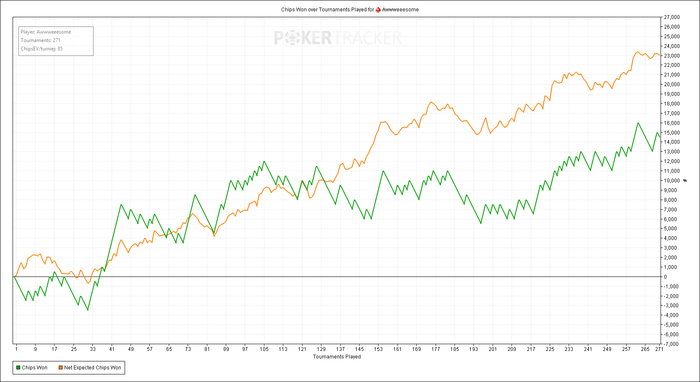Viewport: 700px width, 382px height.
Task: Click the x-axis tick label 177
Action: pyautogui.click(x=436, y=350)
